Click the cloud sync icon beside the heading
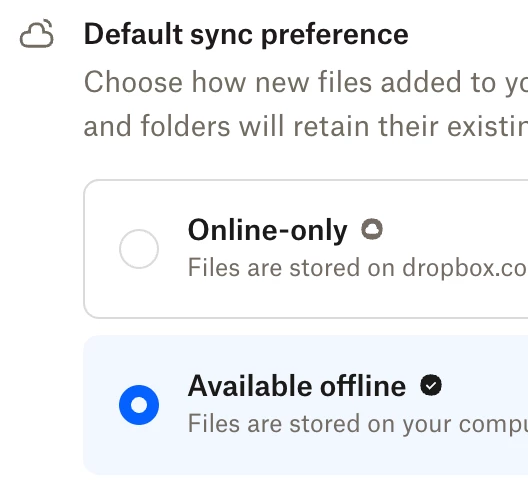 tap(37, 34)
